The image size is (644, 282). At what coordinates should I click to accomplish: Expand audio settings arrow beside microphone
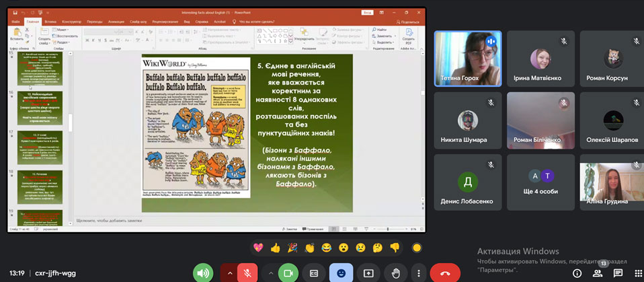230,273
